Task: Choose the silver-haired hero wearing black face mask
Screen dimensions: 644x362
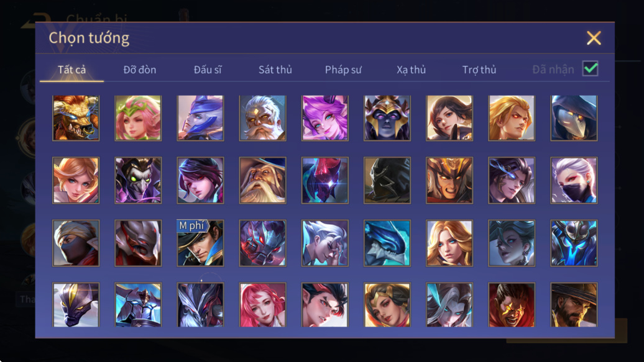Action: [574, 181]
